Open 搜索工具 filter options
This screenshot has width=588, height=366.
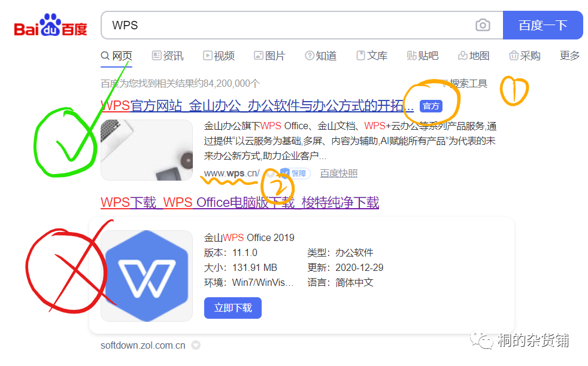(465, 83)
